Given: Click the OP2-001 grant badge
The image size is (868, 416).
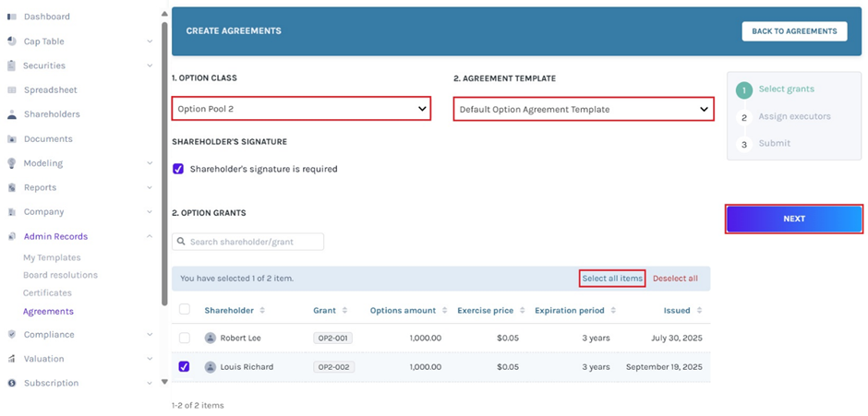Looking at the screenshot, I should 332,338.
